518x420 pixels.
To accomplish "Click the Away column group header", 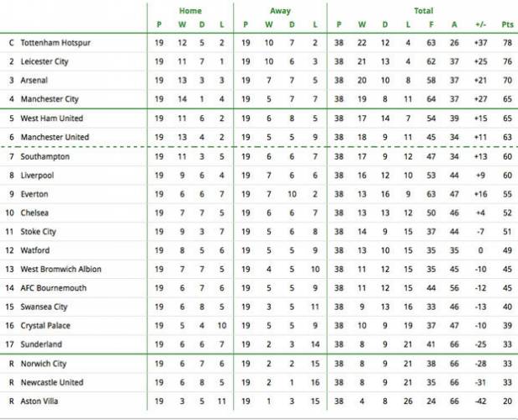I will [x=280, y=11].
